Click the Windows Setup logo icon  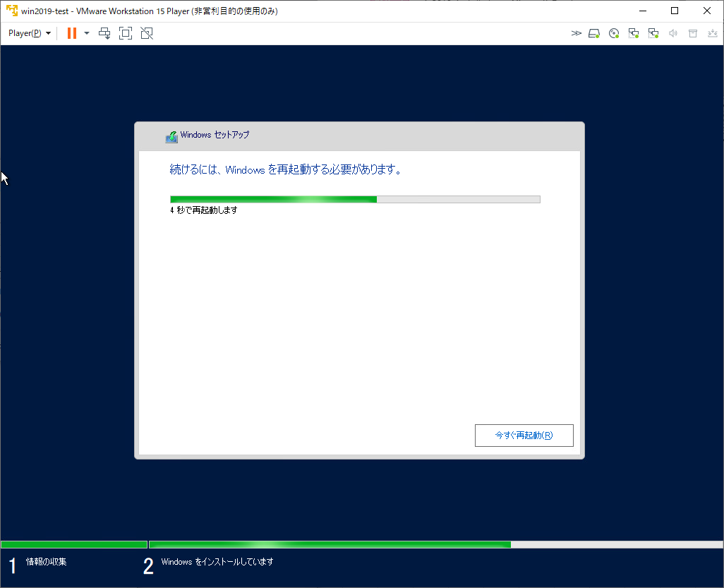click(x=171, y=136)
